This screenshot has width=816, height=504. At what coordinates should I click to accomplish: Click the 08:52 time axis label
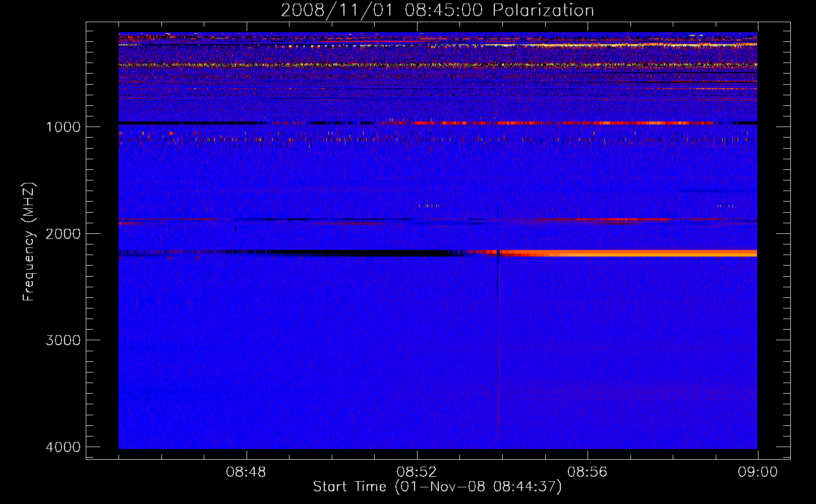coord(417,472)
